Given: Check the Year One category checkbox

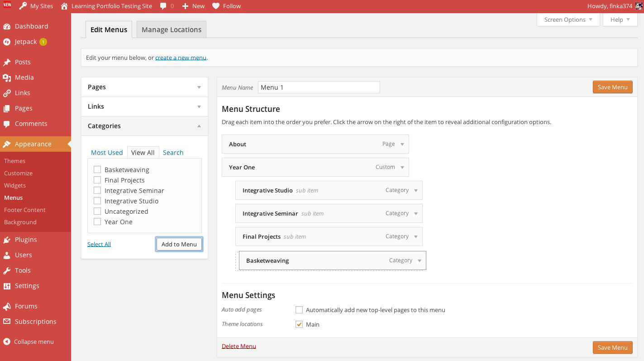Looking at the screenshot, I should point(97,222).
